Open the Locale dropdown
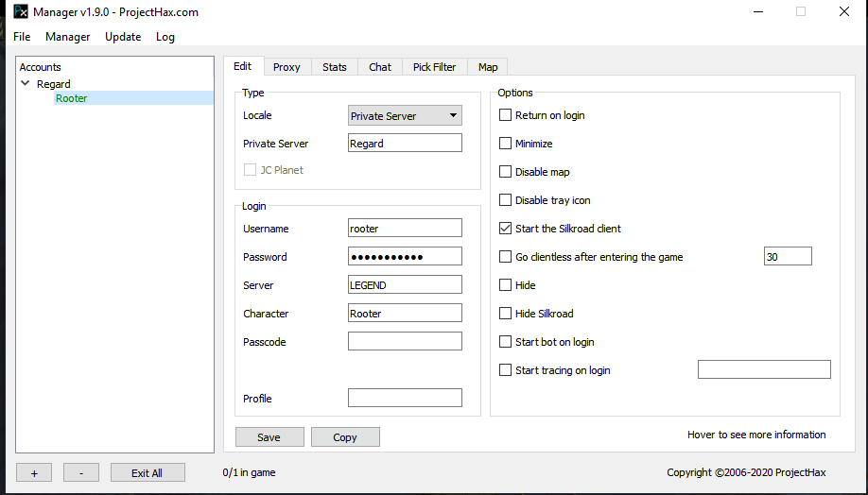Image resolution: width=868 pixels, height=495 pixels. 405,116
